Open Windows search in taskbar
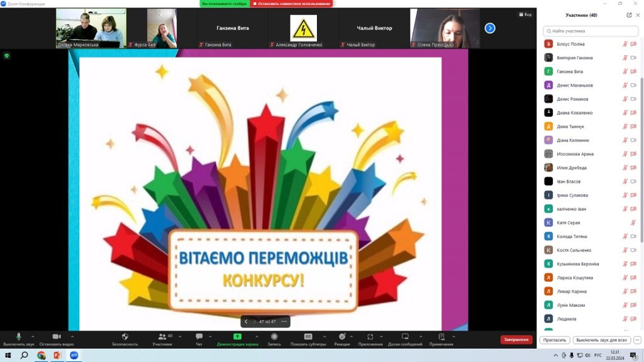This screenshot has width=644, height=362. click(x=25, y=356)
